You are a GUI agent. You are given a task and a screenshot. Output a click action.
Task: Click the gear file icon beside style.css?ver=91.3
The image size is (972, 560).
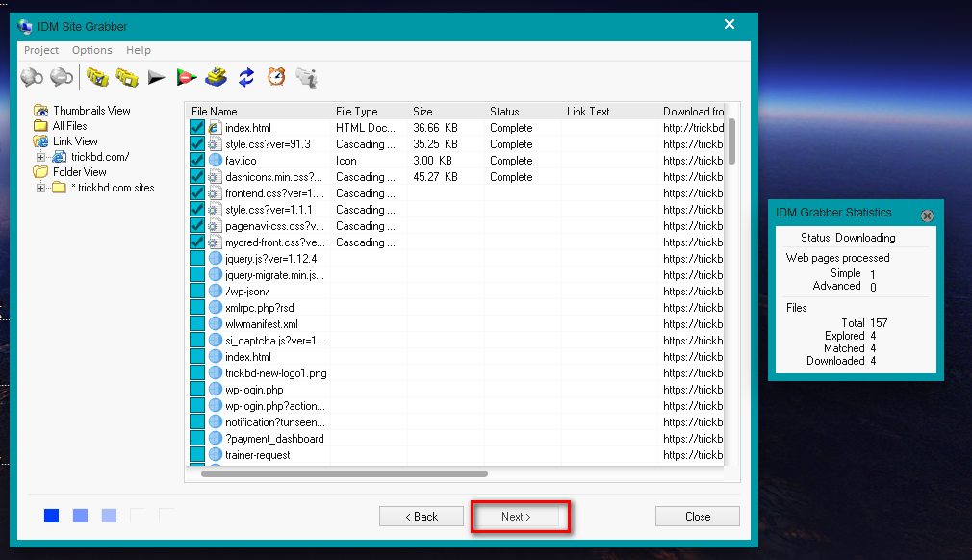click(215, 143)
